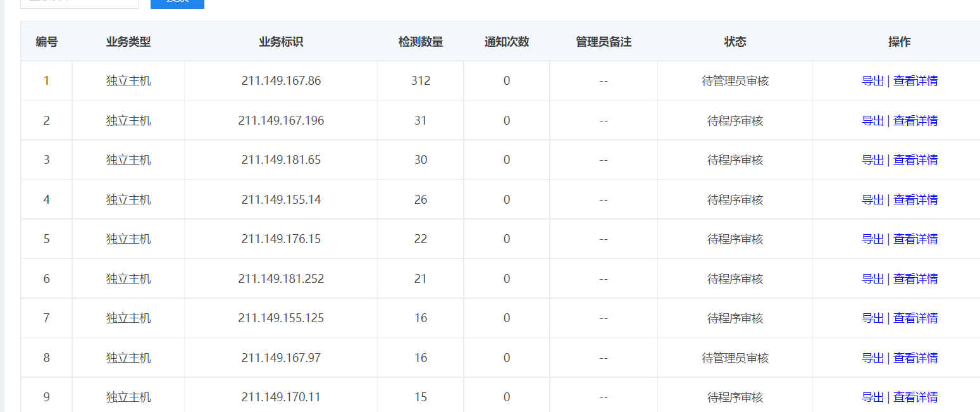Click the 检测数量 column header
Viewport: 980px width, 412px height.
tap(420, 42)
